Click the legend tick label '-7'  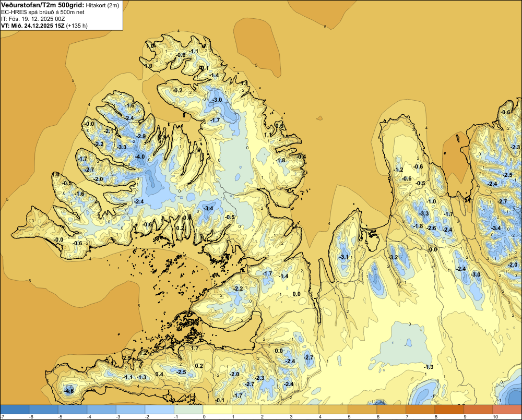click(x=2, y=417)
